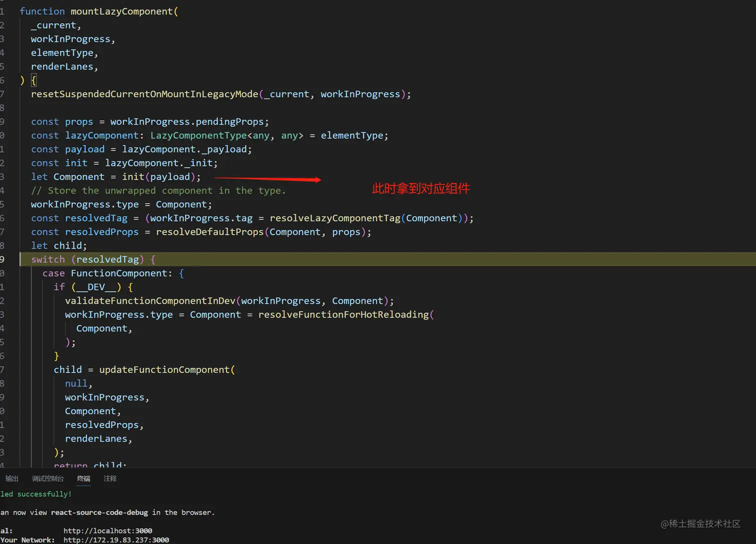Image resolution: width=756 pixels, height=544 pixels.
Task: Place cursor on resetSuspendedCurrentOnMountInLegacyMode call
Action: click(x=144, y=94)
